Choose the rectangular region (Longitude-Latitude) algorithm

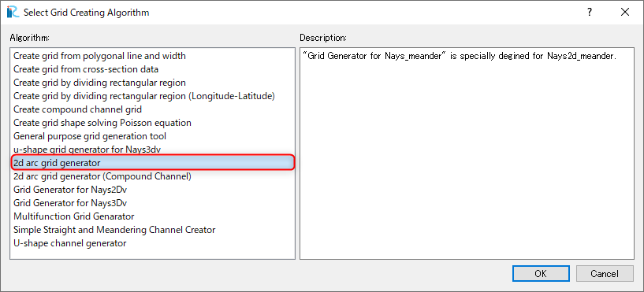[x=144, y=96]
